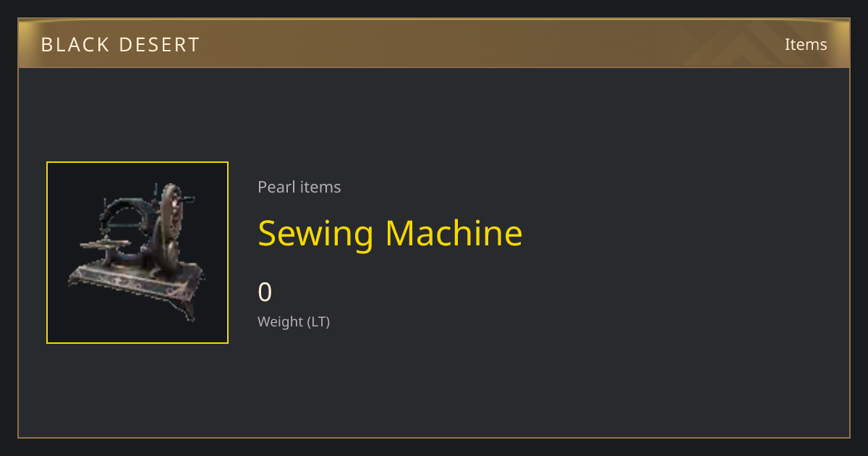This screenshot has width=868, height=456.
Task: Click the word DESERT in the header
Action: tap(163, 45)
